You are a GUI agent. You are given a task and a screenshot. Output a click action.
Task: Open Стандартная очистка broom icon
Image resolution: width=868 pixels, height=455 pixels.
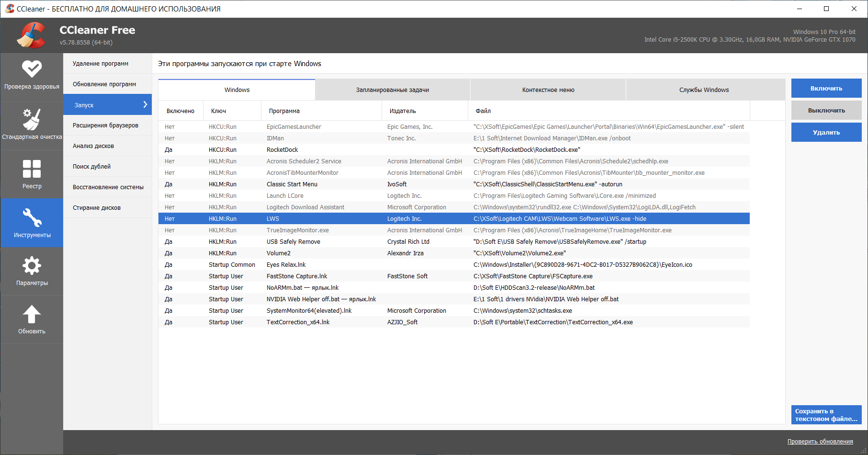[x=32, y=119]
